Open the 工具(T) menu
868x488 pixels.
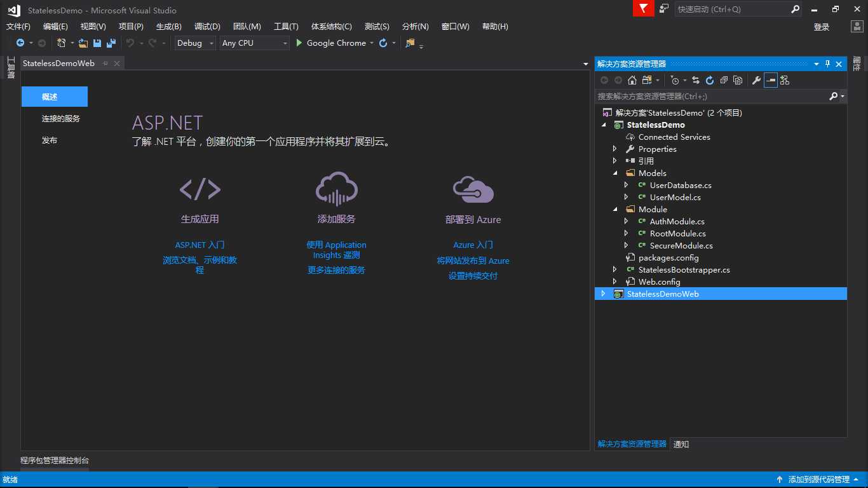coord(286,27)
